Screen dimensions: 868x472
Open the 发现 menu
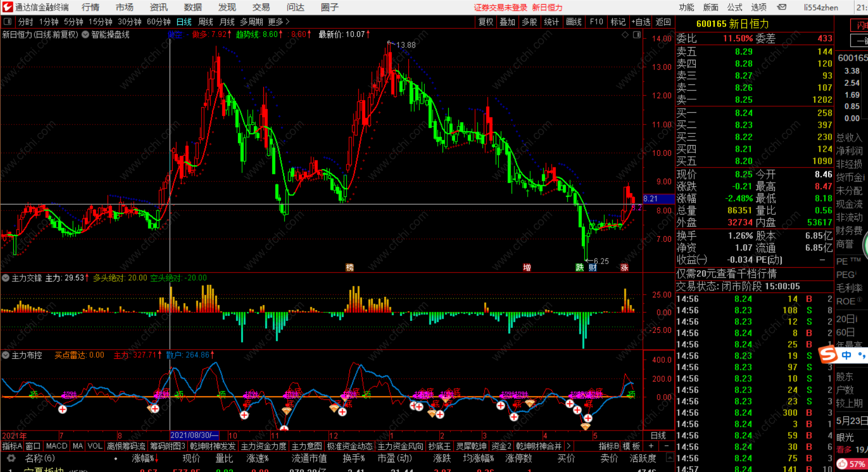pos(227,7)
